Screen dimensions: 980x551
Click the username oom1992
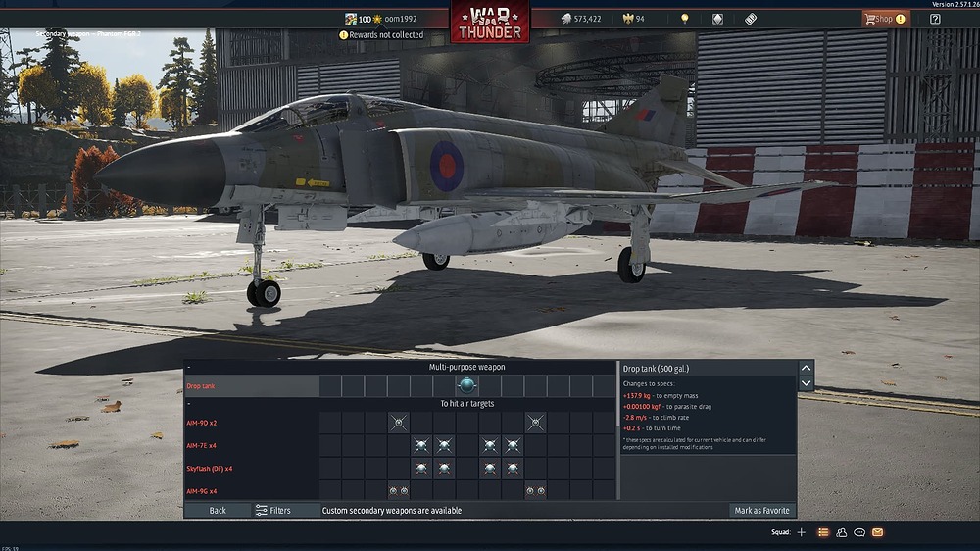tap(401, 19)
